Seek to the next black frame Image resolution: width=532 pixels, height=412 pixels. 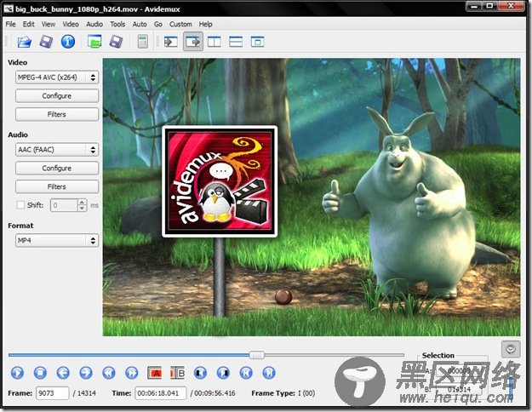(x=223, y=373)
